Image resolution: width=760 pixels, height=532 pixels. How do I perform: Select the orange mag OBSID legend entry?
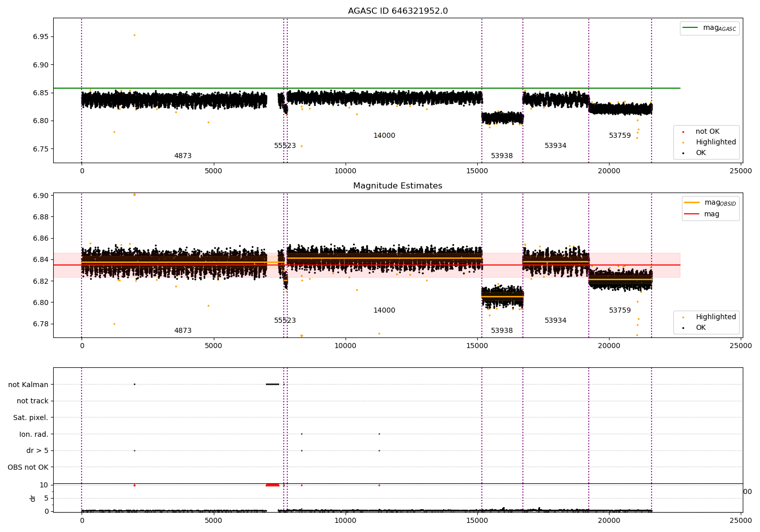[710, 203]
